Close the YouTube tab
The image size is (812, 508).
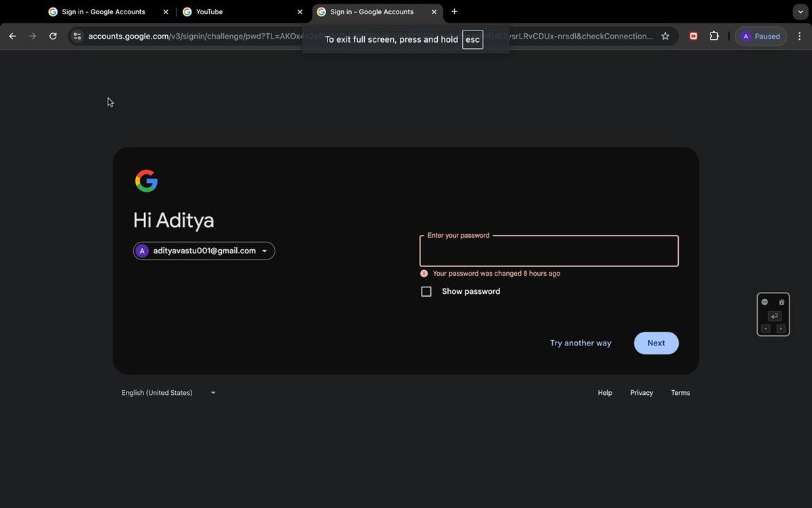click(x=300, y=12)
